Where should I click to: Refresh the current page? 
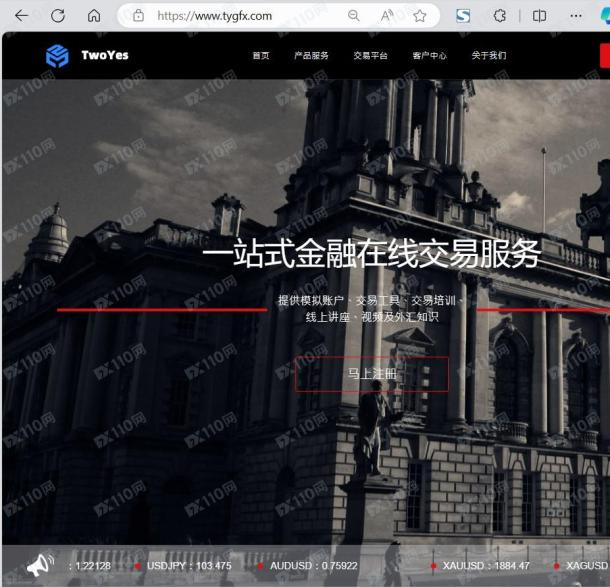pyautogui.click(x=58, y=16)
